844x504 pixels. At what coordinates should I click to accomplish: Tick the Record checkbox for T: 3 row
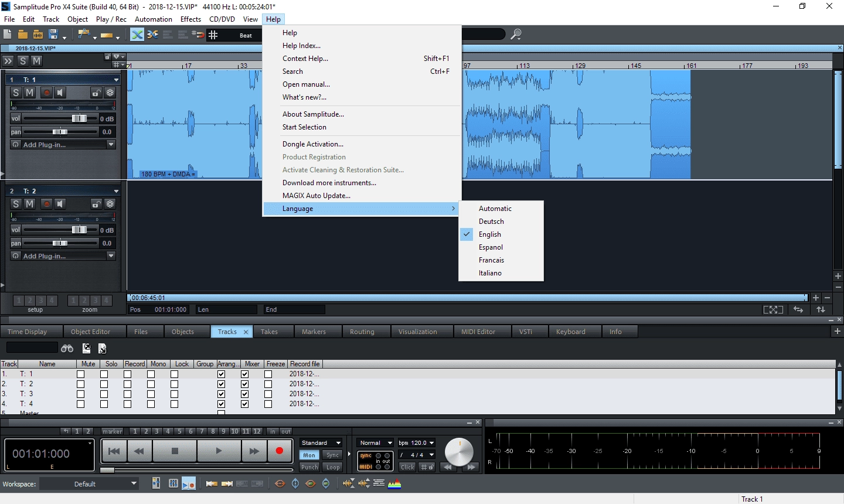click(x=128, y=394)
